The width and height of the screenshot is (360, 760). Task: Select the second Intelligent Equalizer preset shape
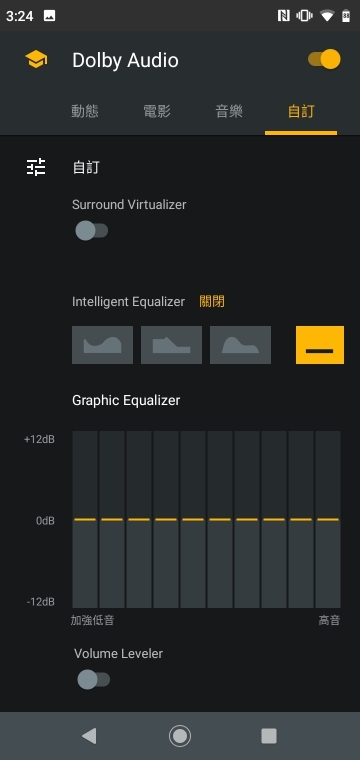[x=172, y=345]
